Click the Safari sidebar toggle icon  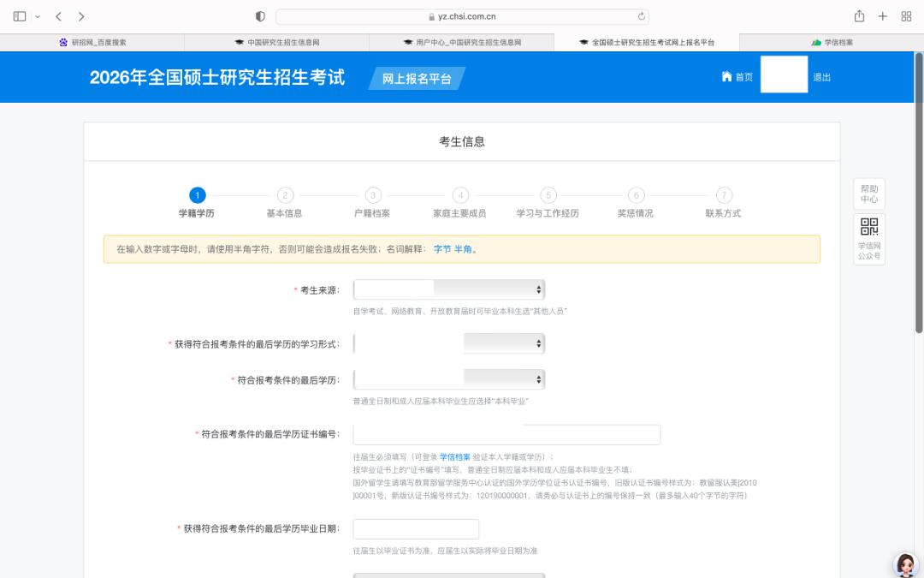click(x=20, y=16)
